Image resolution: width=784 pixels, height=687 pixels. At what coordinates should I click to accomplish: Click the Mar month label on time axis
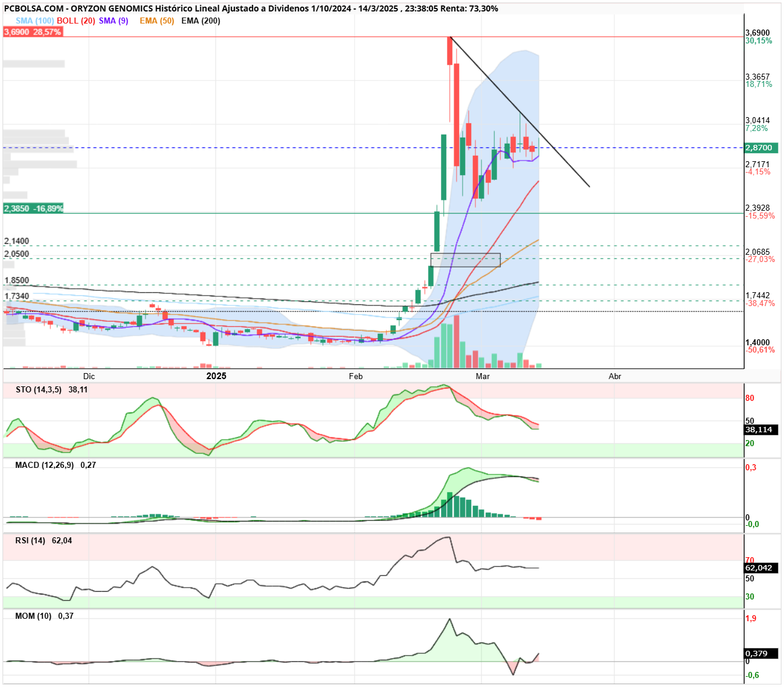(x=483, y=376)
